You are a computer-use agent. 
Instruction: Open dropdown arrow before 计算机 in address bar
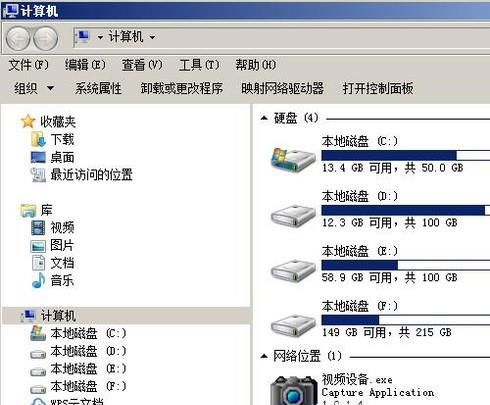[100, 37]
